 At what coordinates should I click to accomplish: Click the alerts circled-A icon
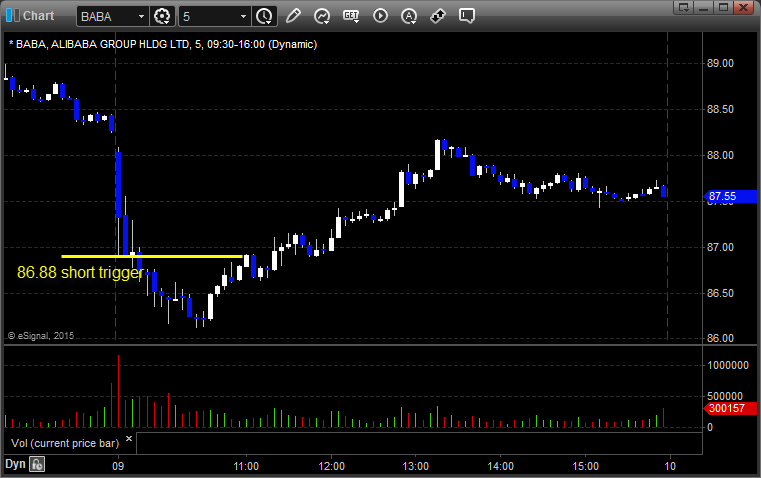pos(409,16)
